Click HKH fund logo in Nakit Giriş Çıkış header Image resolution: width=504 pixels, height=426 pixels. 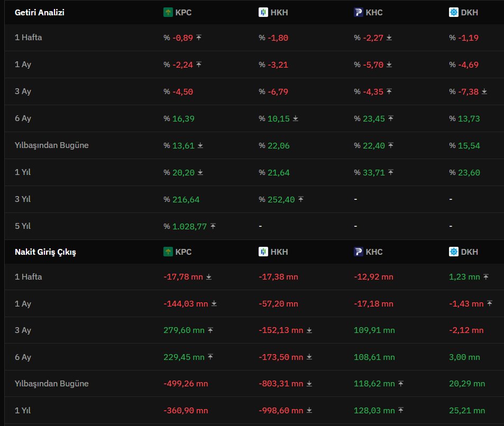tap(263, 252)
